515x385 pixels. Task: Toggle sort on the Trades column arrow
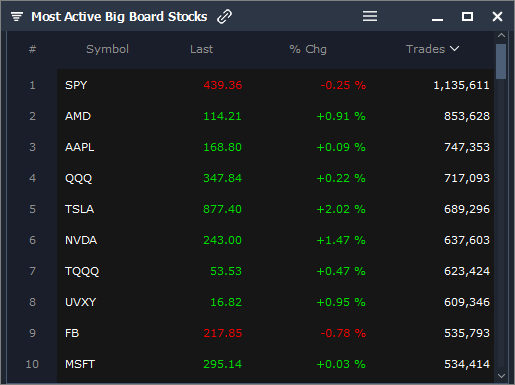pyautogui.click(x=454, y=49)
